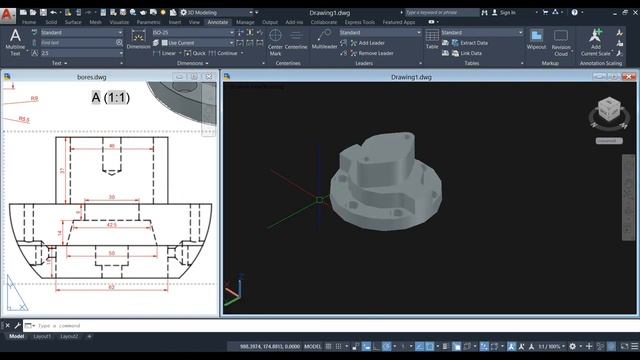Open the ISO-25 dimension style dropdown
The width and height of the screenshot is (640, 360).
point(193,32)
